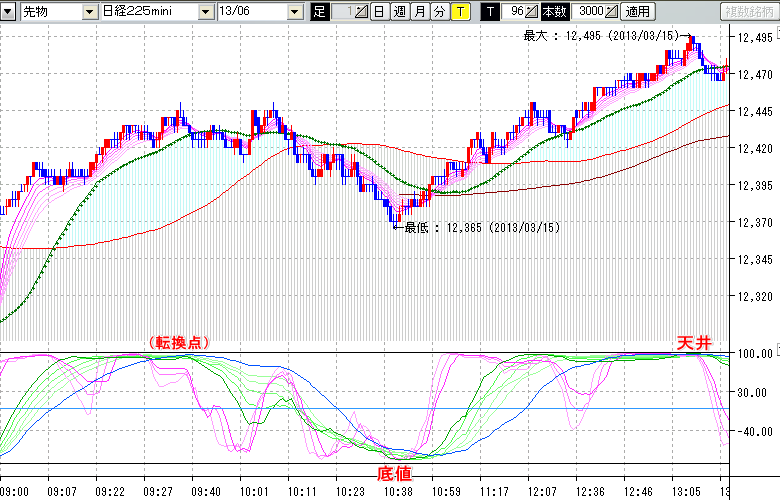Expand the 日経225mini symbol dropdown
The width and height of the screenshot is (780, 500).
[206, 12]
